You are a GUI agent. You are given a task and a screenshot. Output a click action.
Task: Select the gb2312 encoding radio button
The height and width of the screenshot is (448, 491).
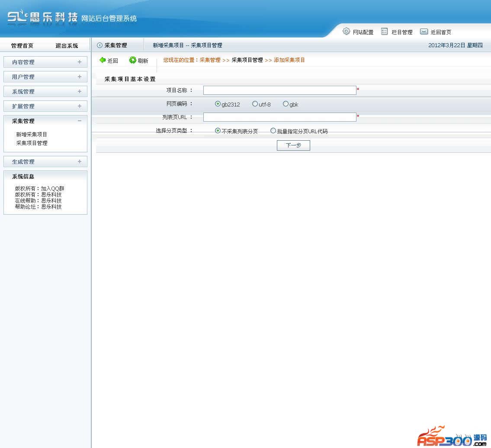(218, 104)
